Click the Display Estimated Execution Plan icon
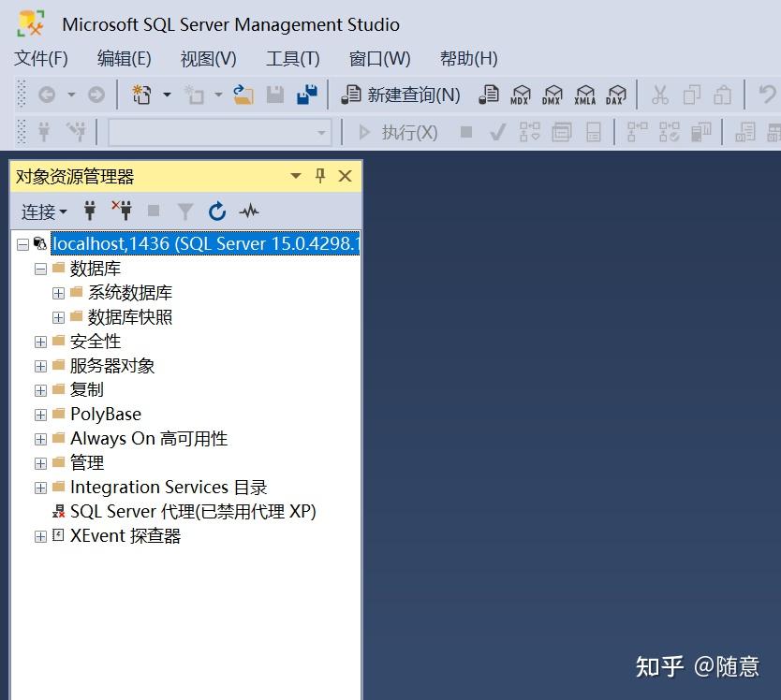 tap(529, 132)
